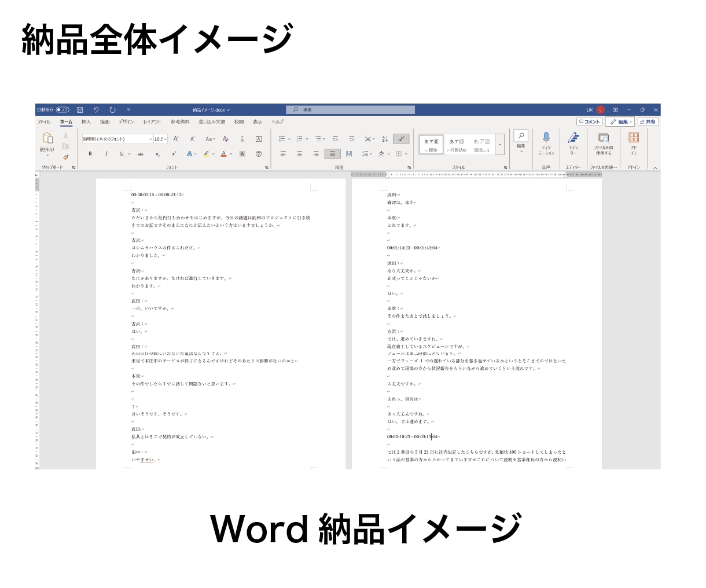The image size is (706, 588).
Task: Cut the selection with scissors icon
Action: pos(66,135)
